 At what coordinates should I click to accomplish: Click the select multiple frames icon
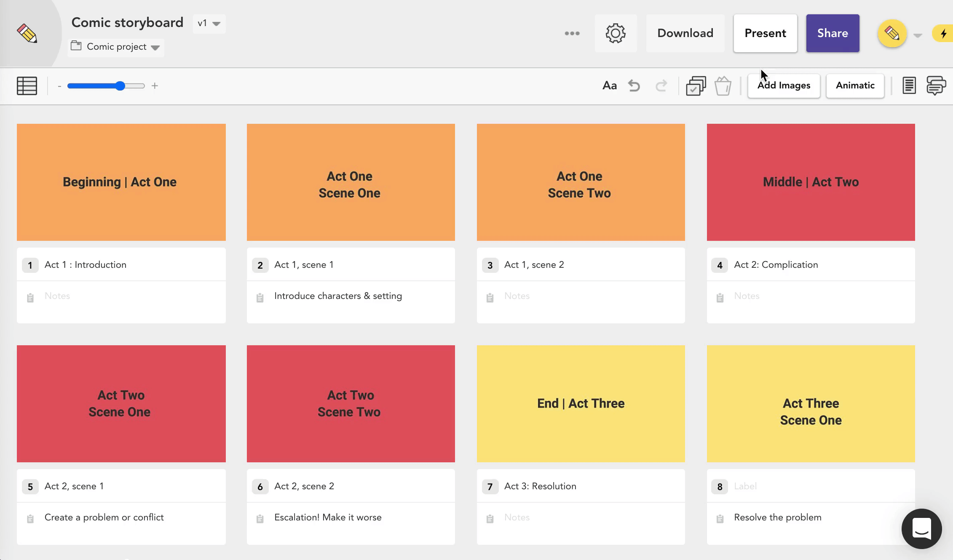(x=696, y=86)
